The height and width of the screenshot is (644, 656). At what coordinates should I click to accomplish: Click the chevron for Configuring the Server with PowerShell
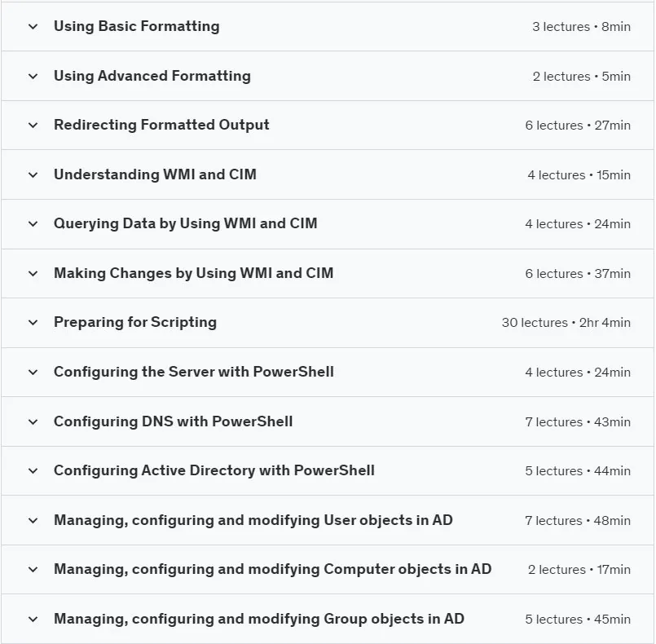[x=33, y=373]
